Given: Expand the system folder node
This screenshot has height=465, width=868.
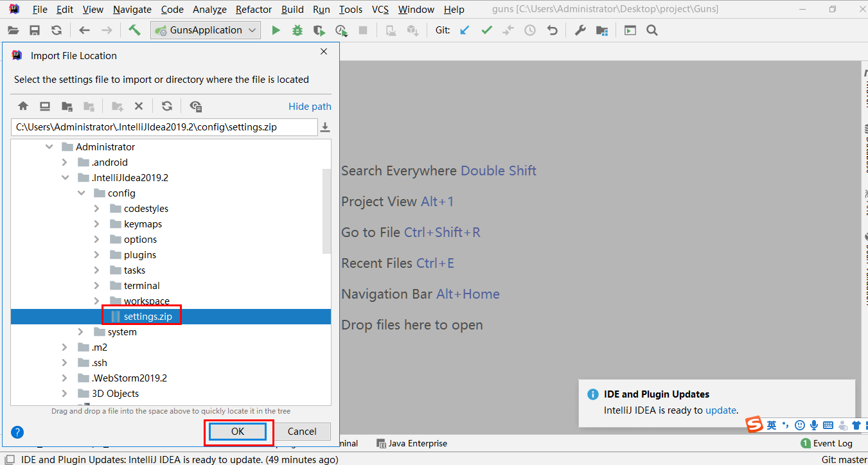Looking at the screenshot, I should click(80, 332).
